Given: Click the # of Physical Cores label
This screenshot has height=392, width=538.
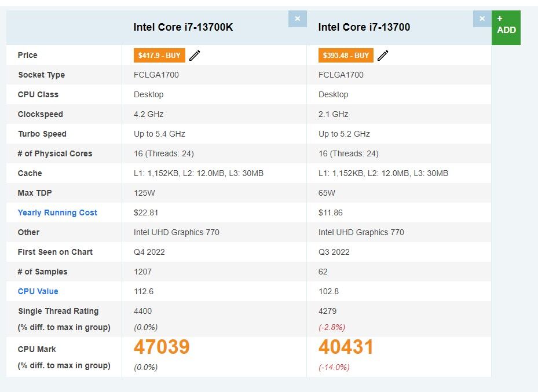Looking at the screenshot, I should pyautogui.click(x=55, y=153).
